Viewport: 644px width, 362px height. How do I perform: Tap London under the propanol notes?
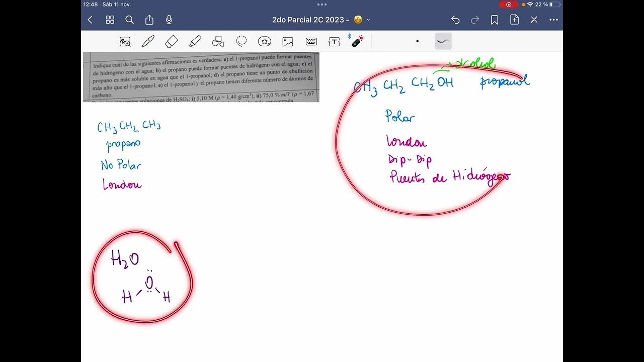point(407,141)
